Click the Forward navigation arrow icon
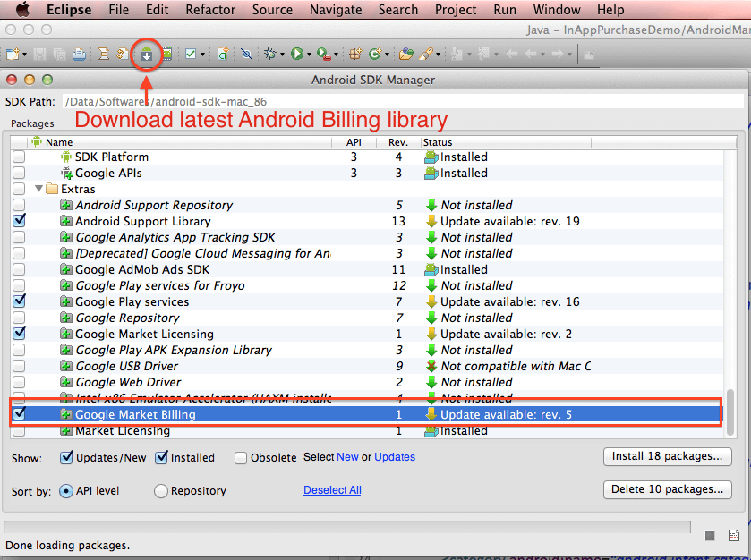 pos(558,54)
